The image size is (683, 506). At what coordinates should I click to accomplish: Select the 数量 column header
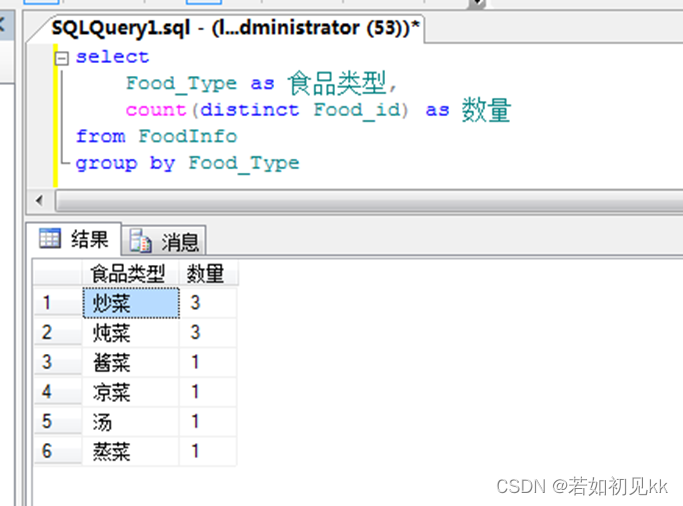click(x=208, y=274)
